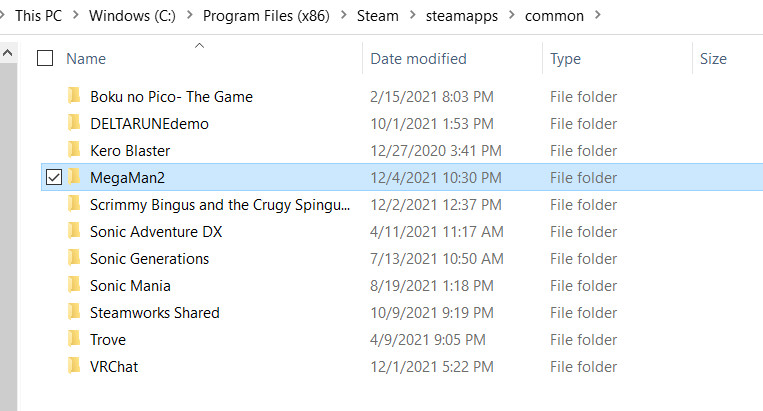Toggle the select-all checkbox in header
Viewport: 763px width, 411px height.
[45, 59]
